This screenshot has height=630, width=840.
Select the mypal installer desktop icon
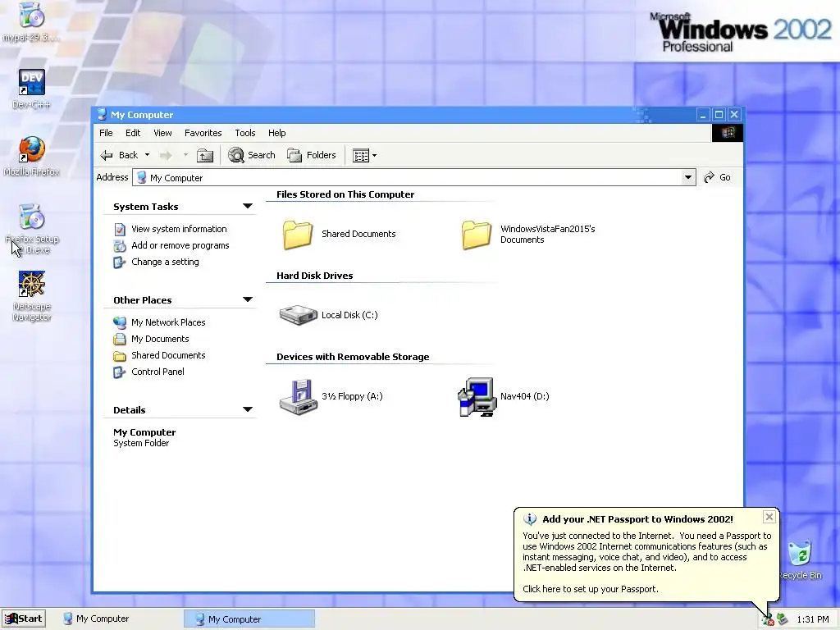click(x=31, y=22)
